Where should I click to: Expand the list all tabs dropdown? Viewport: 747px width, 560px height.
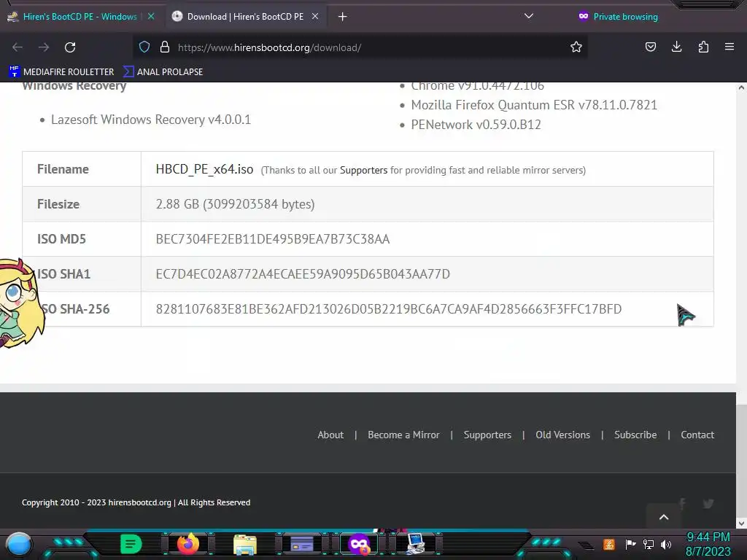click(528, 16)
